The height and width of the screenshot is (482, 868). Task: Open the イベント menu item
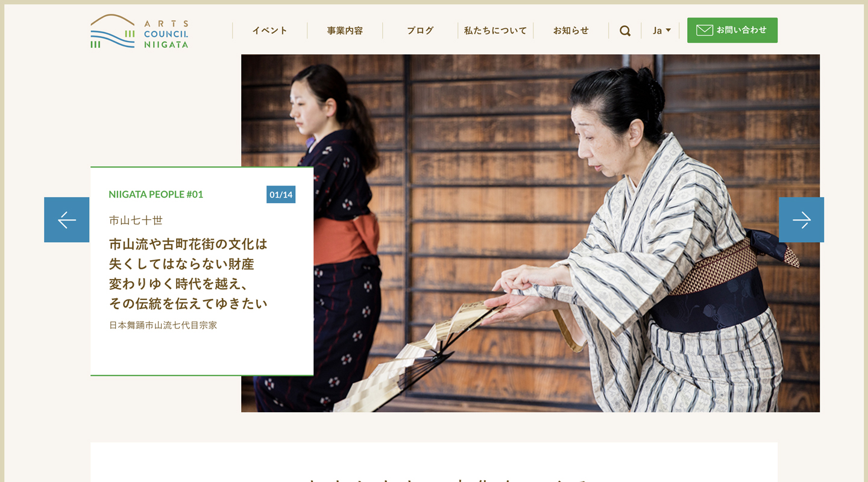click(269, 31)
